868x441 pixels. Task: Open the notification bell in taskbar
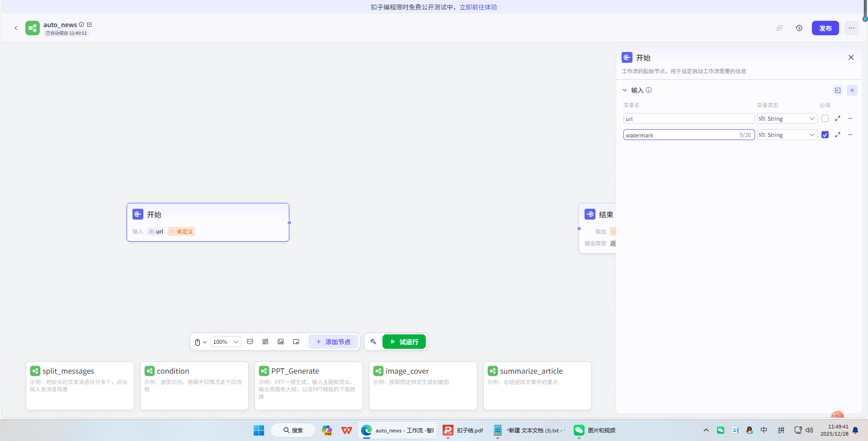(855, 430)
